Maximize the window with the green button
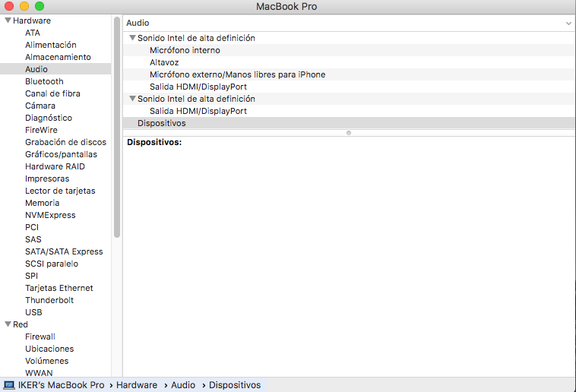 pyautogui.click(x=40, y=6)
